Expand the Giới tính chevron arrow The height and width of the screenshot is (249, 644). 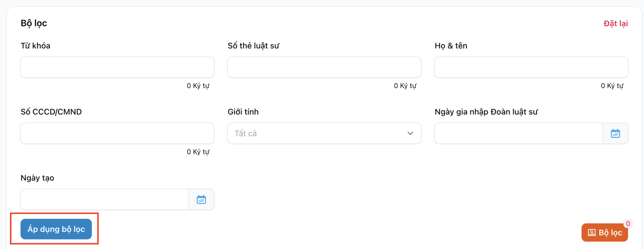pos(410,133)
